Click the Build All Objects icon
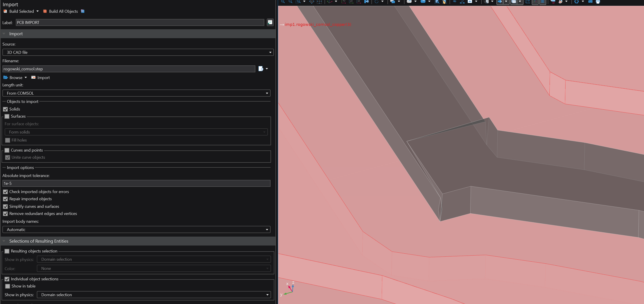This screenshot has height=304, width=644. [45, 11]
